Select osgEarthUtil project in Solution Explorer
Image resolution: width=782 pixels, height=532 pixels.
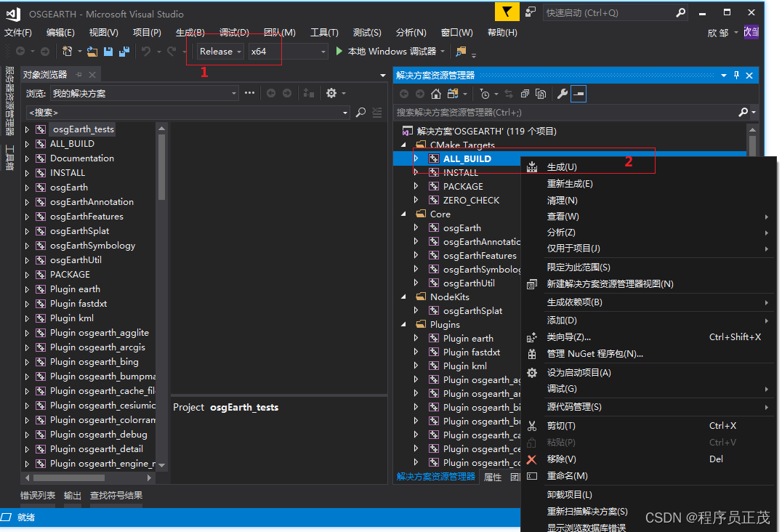pyautogui.click(x=469, y=283)
